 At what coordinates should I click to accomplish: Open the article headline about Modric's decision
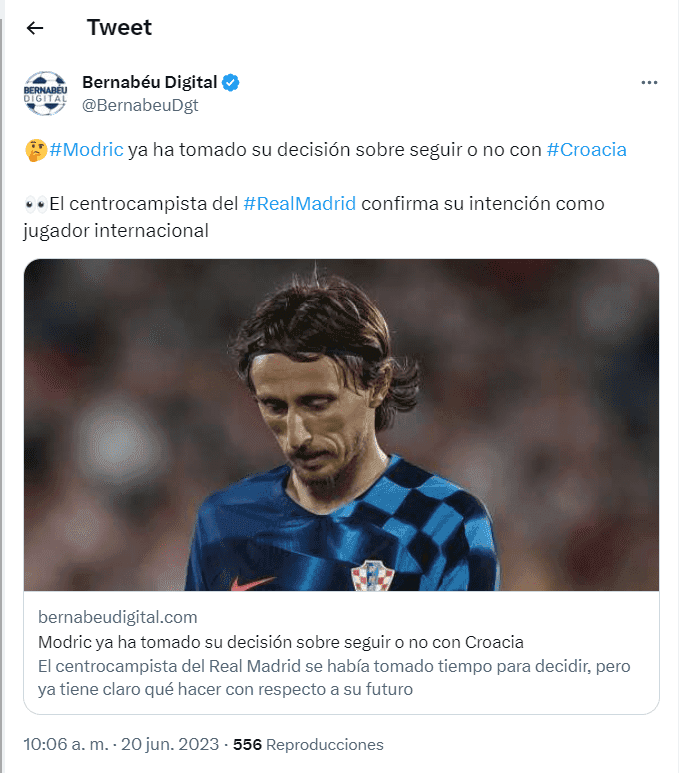click(x=281, y=642)
